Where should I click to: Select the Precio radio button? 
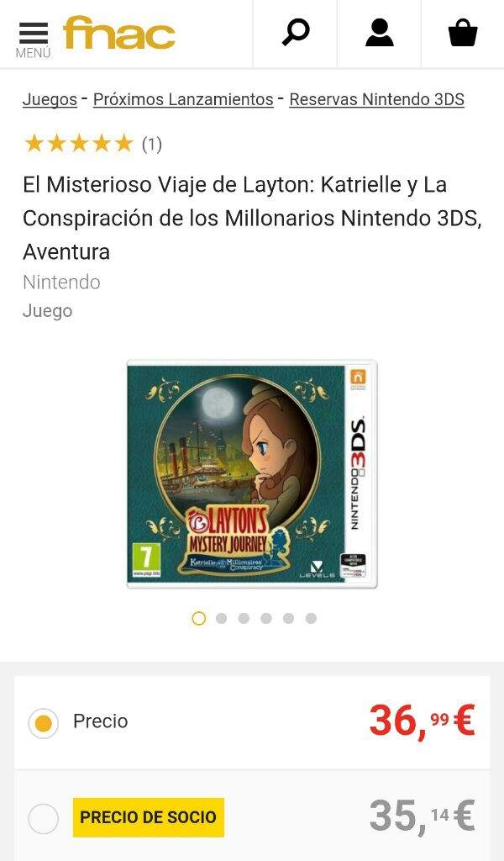point(44,722)
